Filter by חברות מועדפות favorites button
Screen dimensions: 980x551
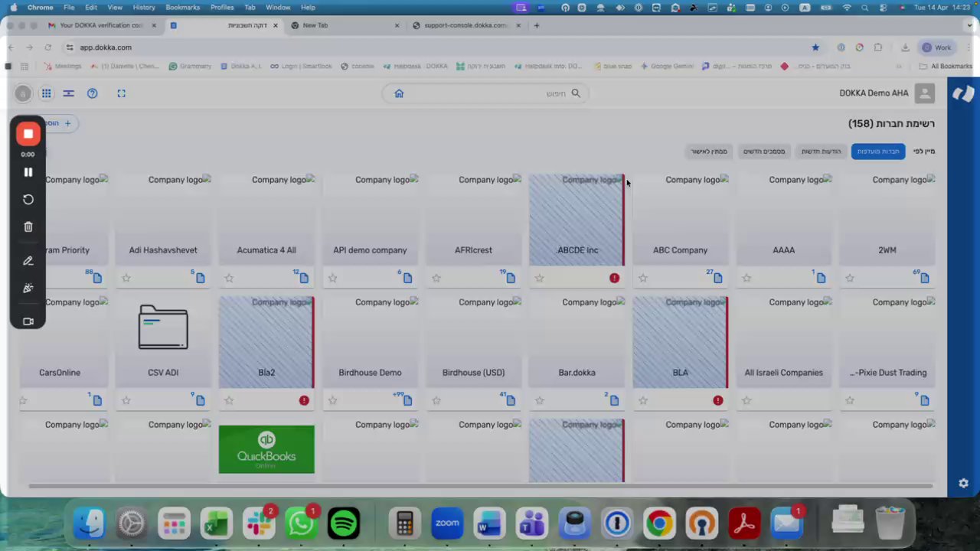coord(878,152)
